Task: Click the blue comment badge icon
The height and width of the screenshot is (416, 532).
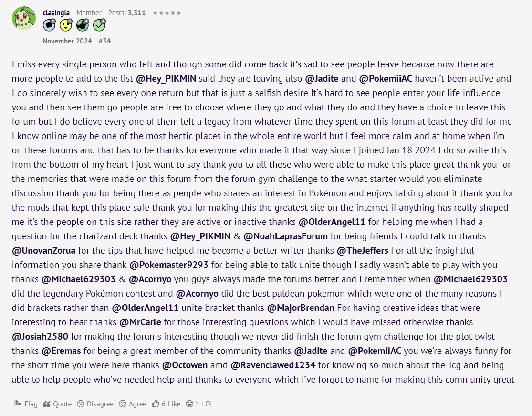Action: click(49, 25)
